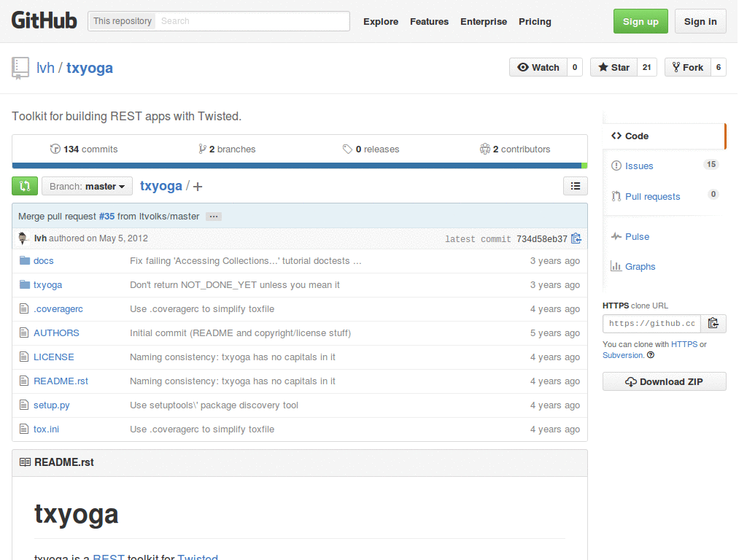Click the help icon next to Subversion

(x=651, y=355)
